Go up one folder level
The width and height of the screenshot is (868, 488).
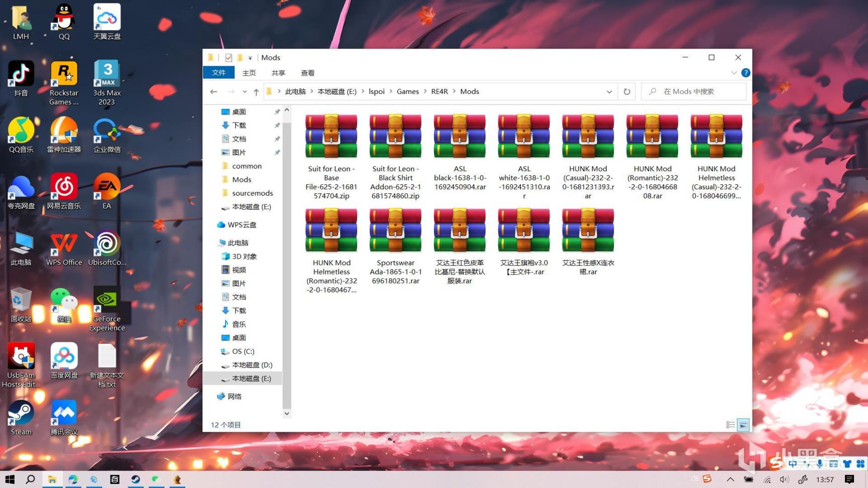tap(256, 91)
